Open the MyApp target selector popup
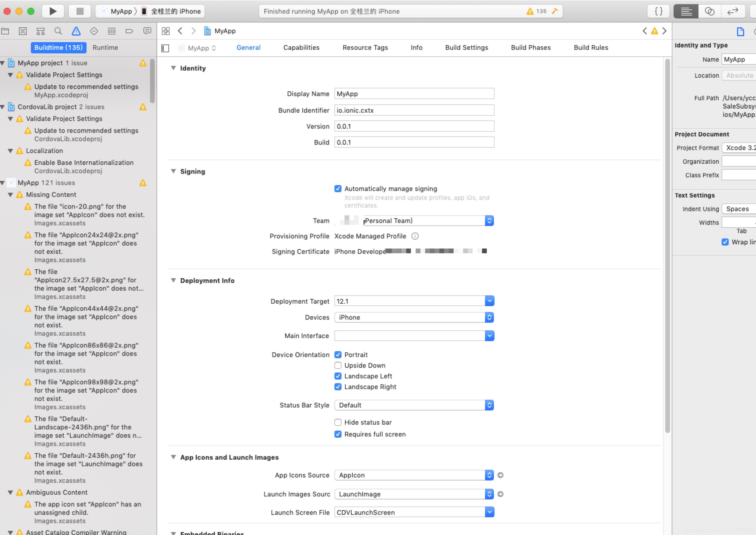756x535 pixels. tap(197, 48)
